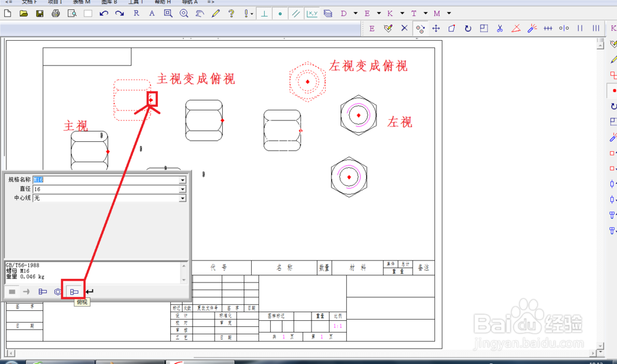Viewport: 617px width, 364px height.
Task: Toggle the copy objects tool
Action: click(x=420, y=29)
